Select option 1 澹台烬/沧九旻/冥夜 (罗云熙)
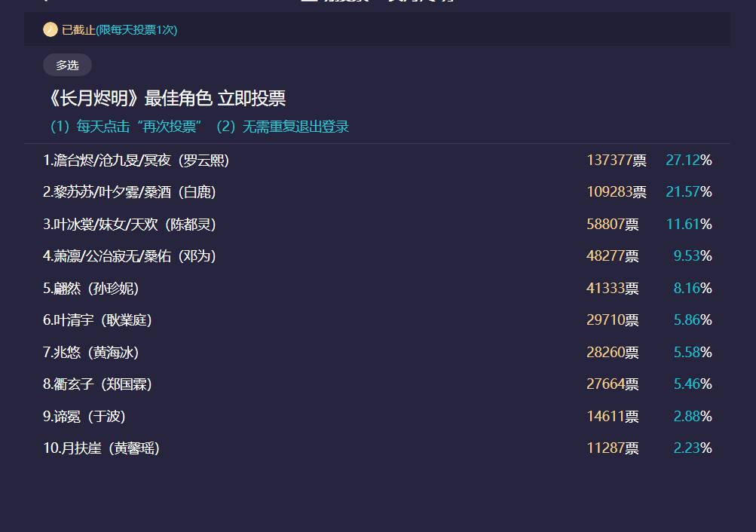Viewport: 756px width, 532px height. (x=136, y=160)
